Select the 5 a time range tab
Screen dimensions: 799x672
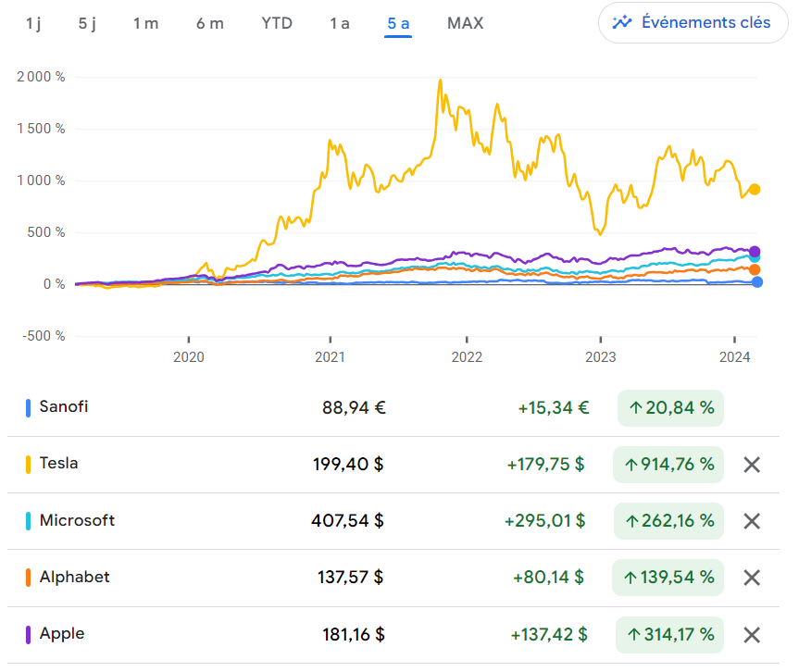[x=398, y=24]
